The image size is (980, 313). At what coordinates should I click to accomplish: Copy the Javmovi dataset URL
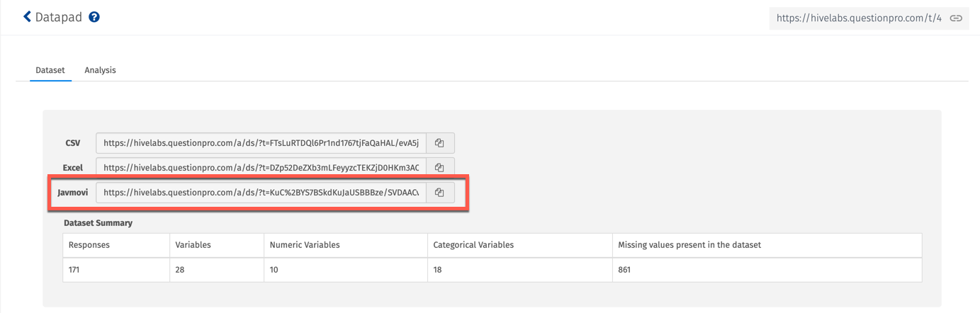[439, 193]
